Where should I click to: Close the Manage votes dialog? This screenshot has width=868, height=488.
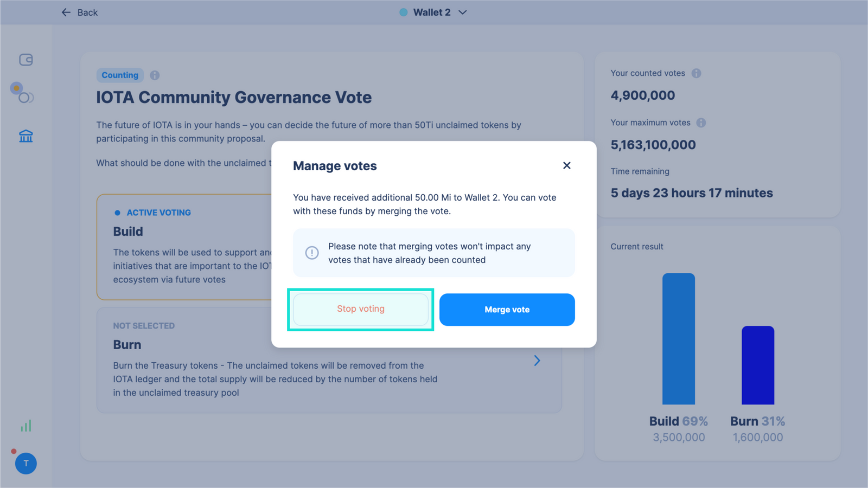tap(566, 165)
